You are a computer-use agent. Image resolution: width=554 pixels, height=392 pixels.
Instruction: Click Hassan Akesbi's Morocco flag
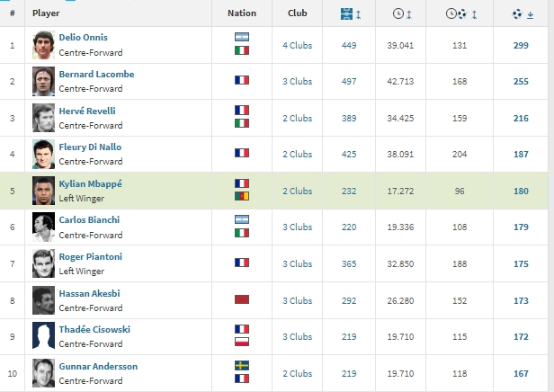pyautogui.click(x=242, y=298)
